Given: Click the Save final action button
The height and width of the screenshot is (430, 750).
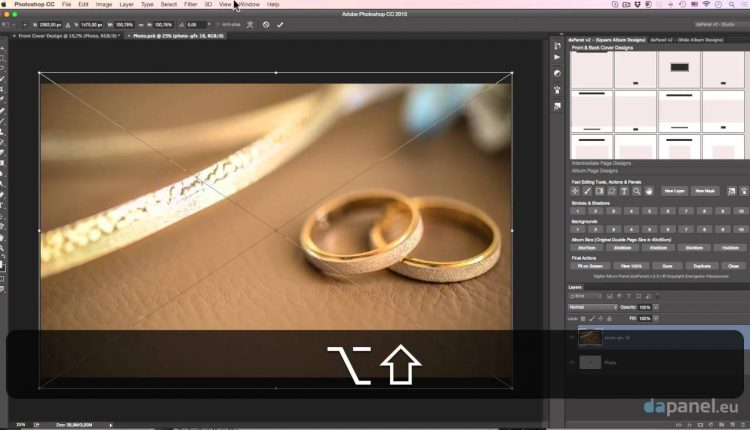Looking at the screenshot, I should pyautogui.click(x=668, y=266).
